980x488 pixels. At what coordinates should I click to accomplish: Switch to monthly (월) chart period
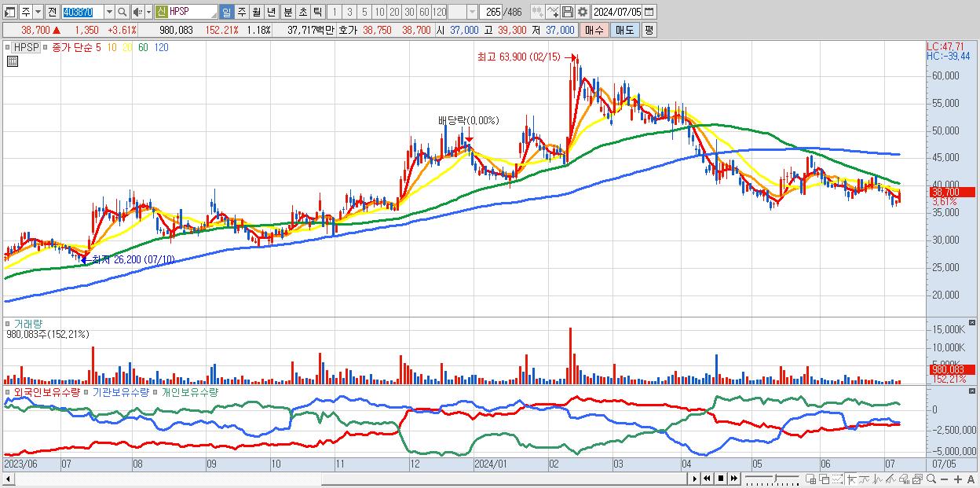[x=256, y=12]
